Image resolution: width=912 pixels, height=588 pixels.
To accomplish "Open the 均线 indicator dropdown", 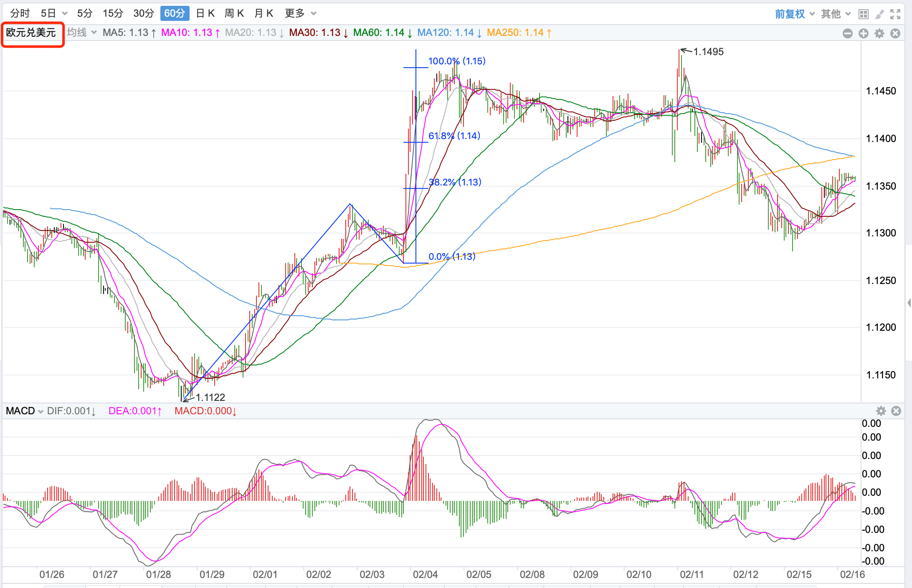I will (82, 33).
